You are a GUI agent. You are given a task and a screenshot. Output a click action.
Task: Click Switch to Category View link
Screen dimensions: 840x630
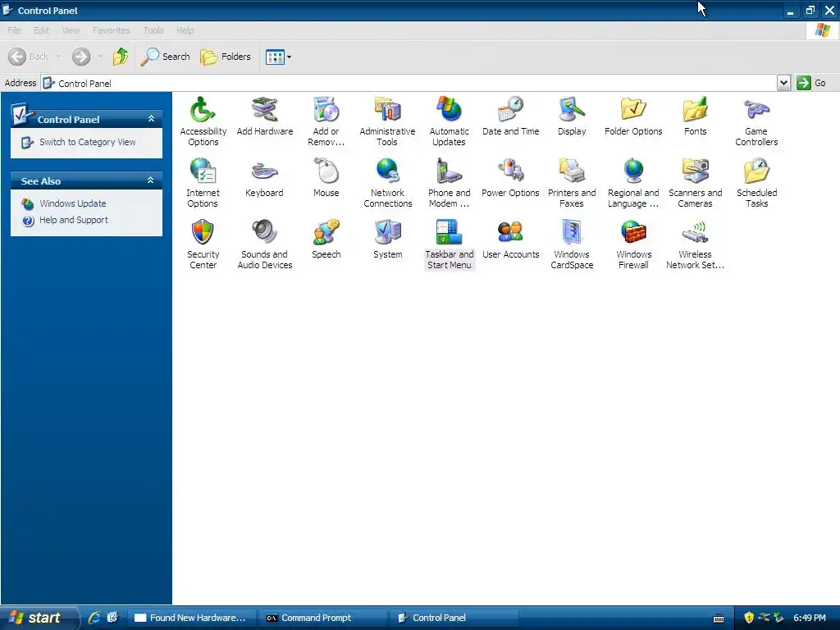click(x=87, y=142)
